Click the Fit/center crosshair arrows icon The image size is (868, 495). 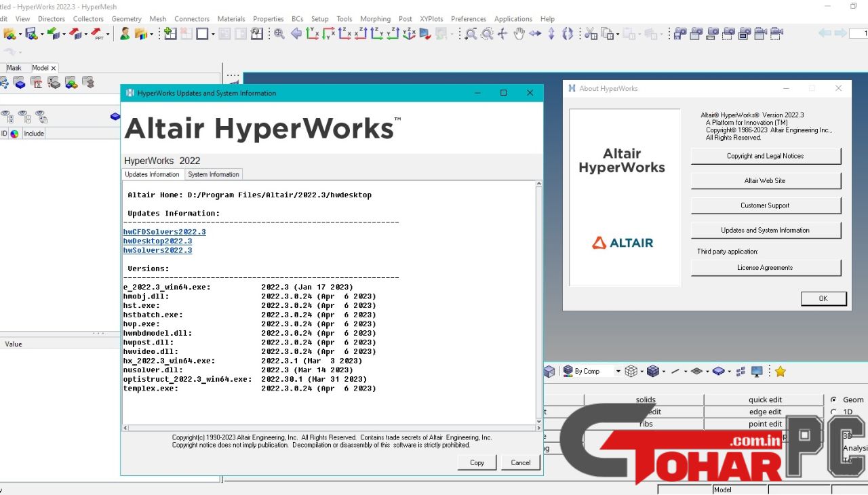(x=502, y=34)
